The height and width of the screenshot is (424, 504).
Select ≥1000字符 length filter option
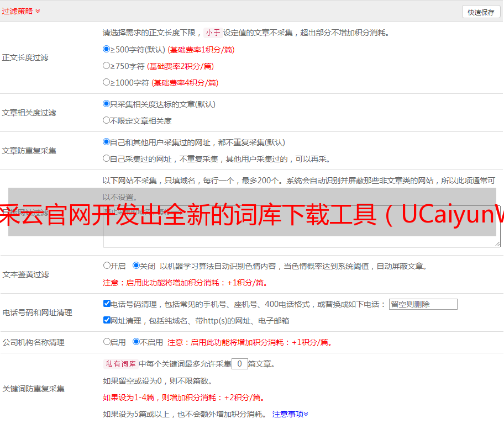tap(107, 82)
